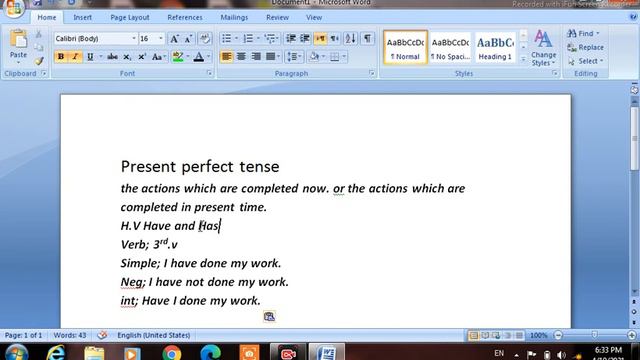Viewport: 640px width, 360px height.
Task: Click the Cut scissors icon
Action: pos(39,34)
